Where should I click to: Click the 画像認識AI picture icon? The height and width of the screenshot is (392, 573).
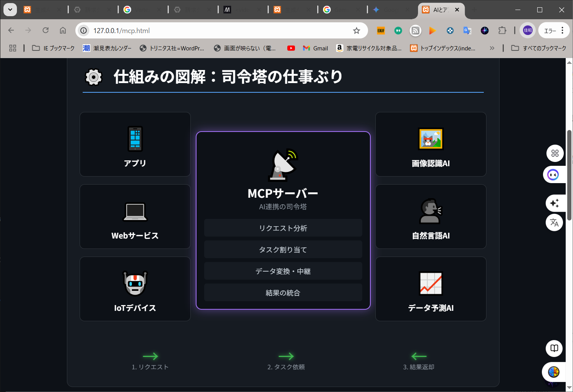431,139
